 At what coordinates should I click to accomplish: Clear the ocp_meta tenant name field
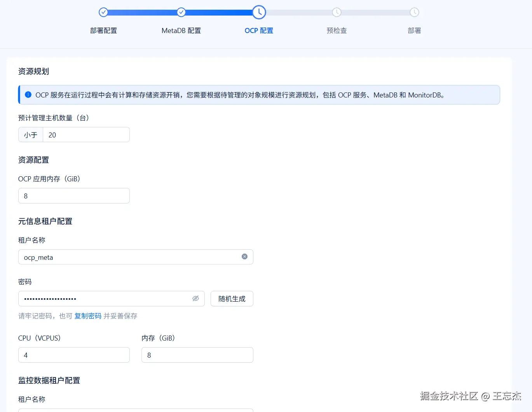244,257
